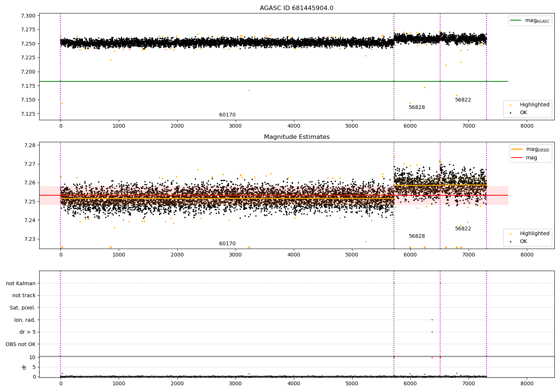Click the 60170 label in top plot
This screenshot has width=560, height=392.
(227, 115)
